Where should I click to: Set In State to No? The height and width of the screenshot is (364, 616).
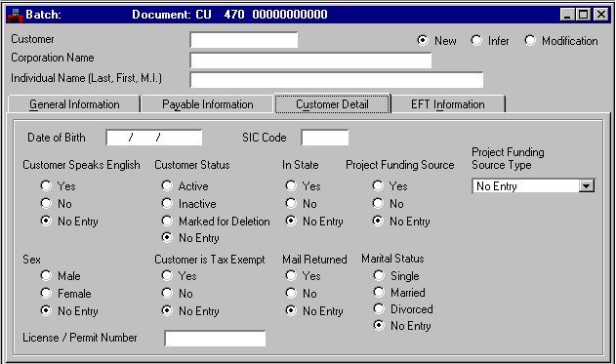pyautogui.click(x=291, y=203)
